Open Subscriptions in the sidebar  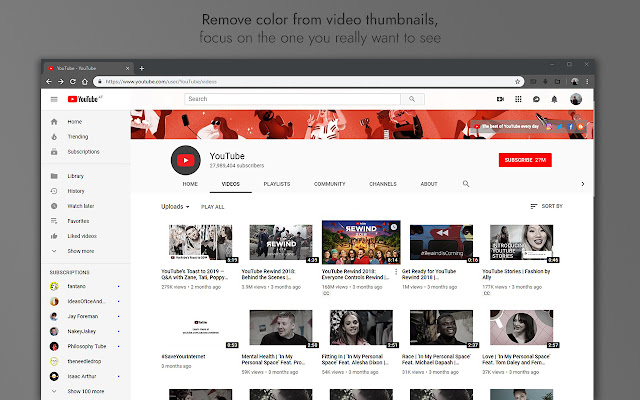pyautogui.click(x=86, y=152)
